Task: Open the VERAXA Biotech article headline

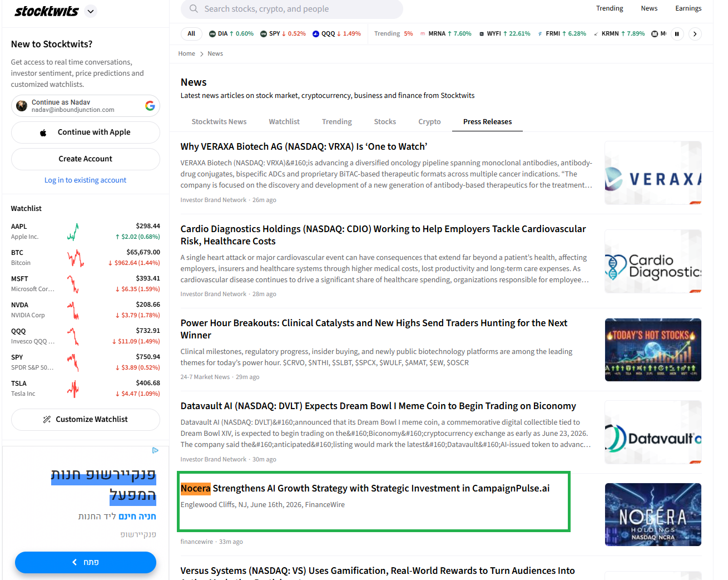Action: 304,147
